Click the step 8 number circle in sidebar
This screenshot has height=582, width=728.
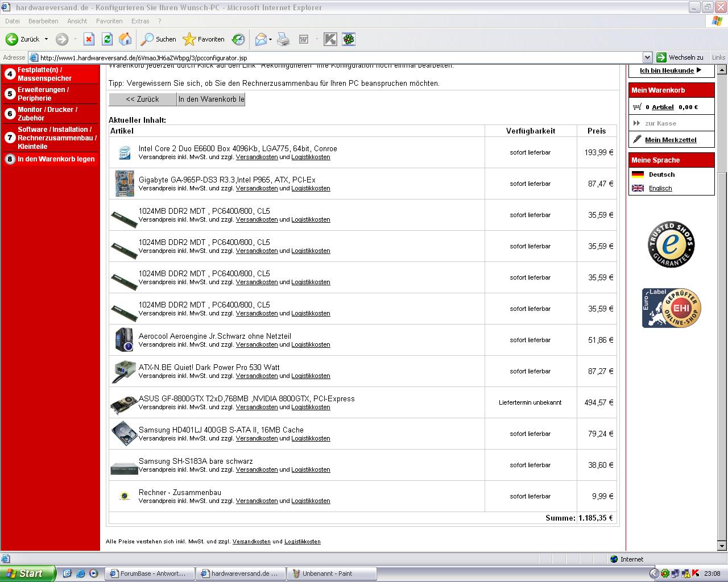(10, 159)
